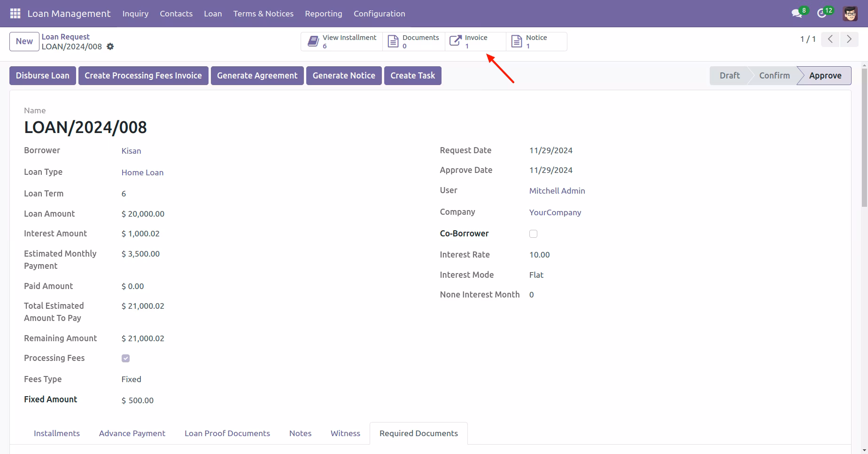Click the Request Date value 11/29/2024
Image resolution: width=868 pixels, height=454 pixels.
coord(550,150)
